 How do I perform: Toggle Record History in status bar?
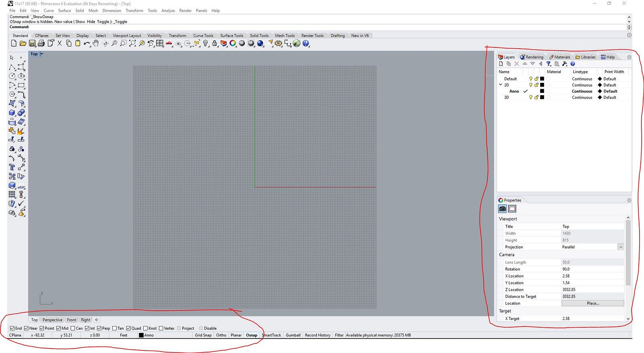(318, 335)
